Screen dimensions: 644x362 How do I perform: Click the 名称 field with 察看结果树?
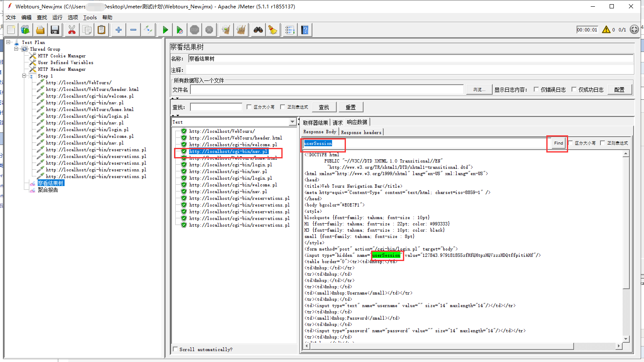[x=410, y=59]
